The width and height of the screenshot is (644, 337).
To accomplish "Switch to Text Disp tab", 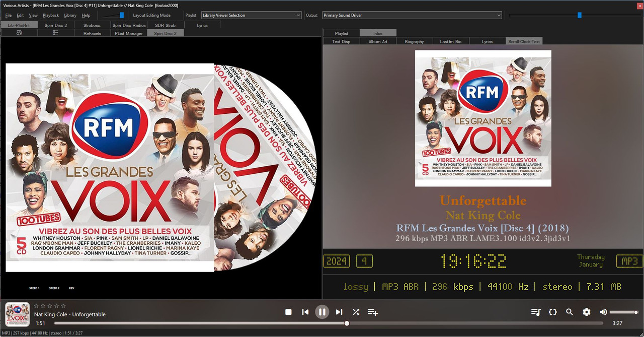I will 342,41.
